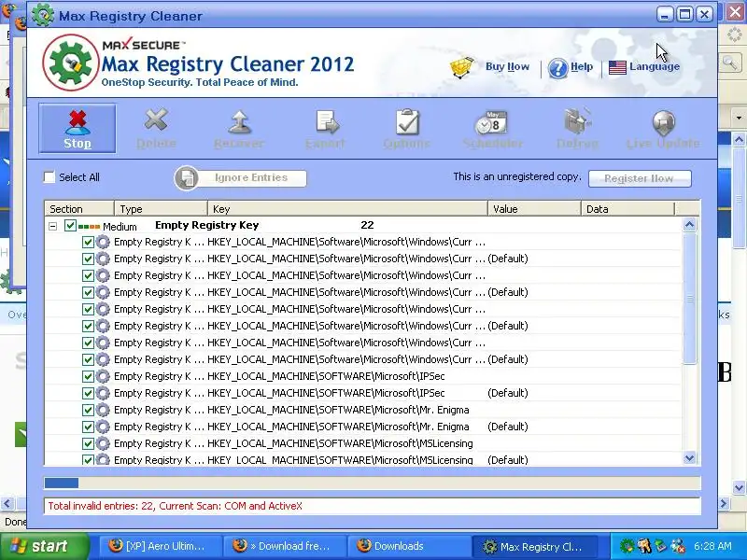
Task: Click the Export toolbar icon
Action: pyautogui.click(x=328, y=122)
